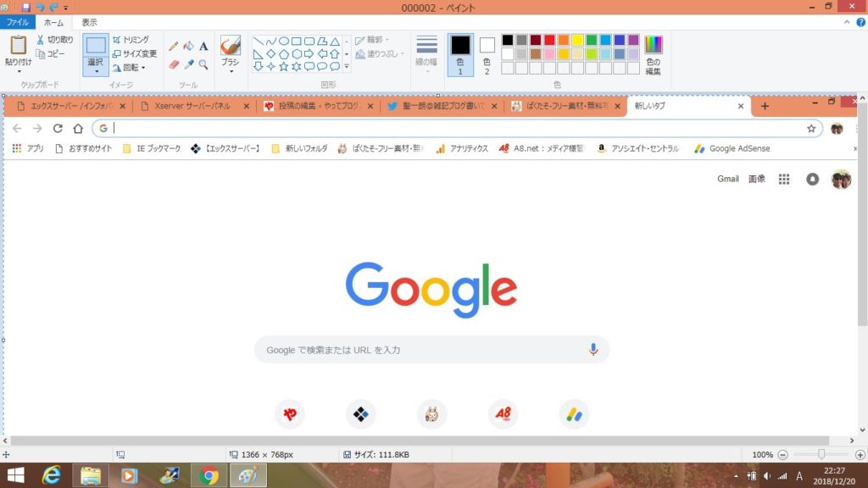Click the 画像 images link
The height and width of the screenshot is (488, 868).
[x=757, y=179]
